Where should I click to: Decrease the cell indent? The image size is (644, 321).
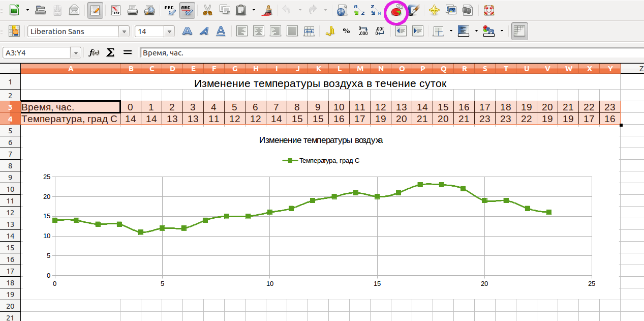tap(401, 31)
